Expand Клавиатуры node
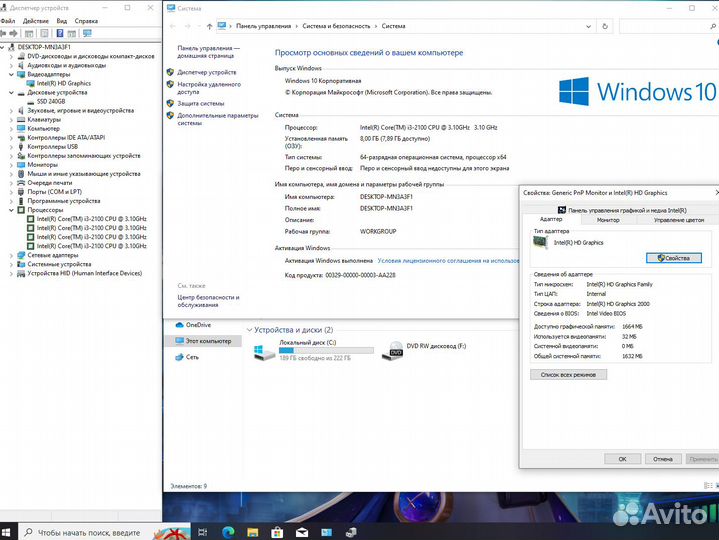 pos(11,120)
